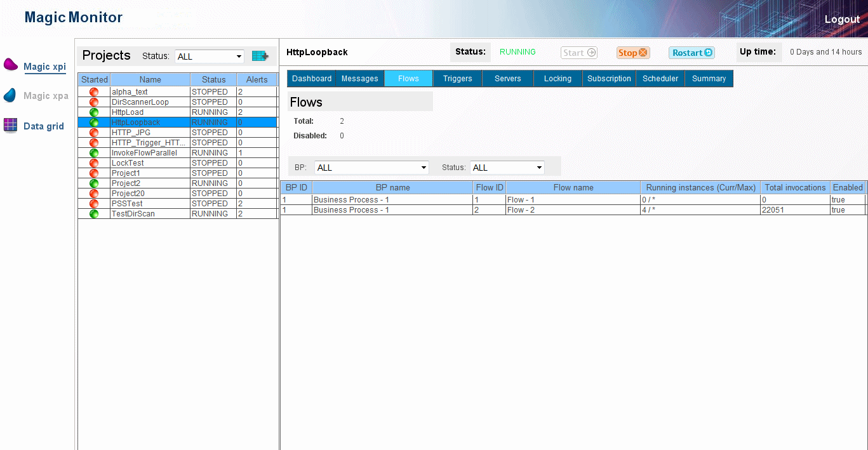Sort projects by Started column header
Image resolution: width=868 pixels, height=450 pixels.
(x=95, y=79)
